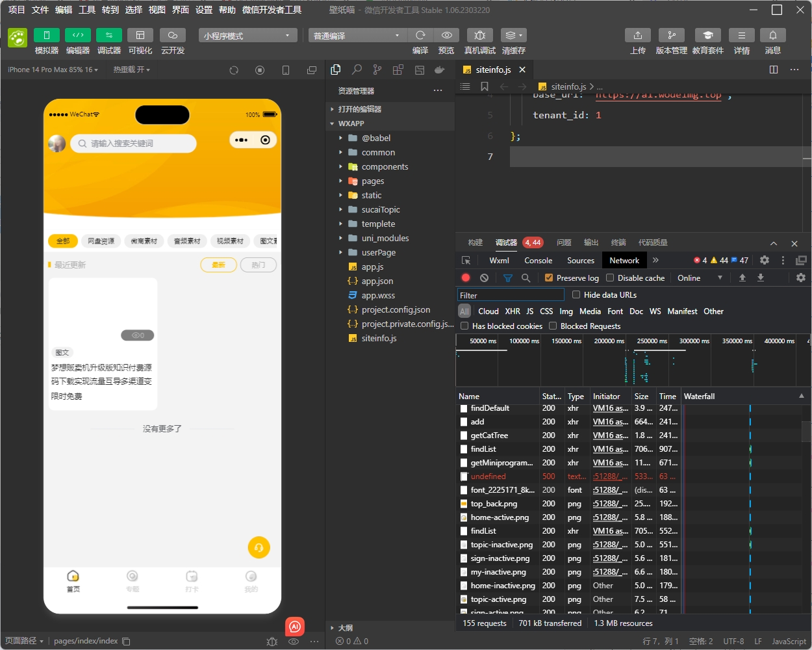Click the 热门 sort button in simulator
The width and height of the screenshot is (812, 650).
click(x=259, y=265)
